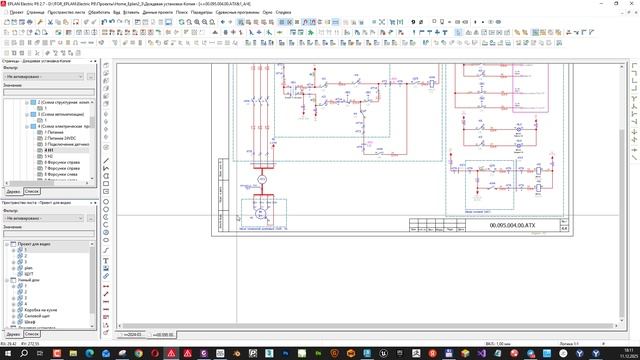Click the Cut scissors icon
This screenshot has width=640, height=360.
pos(50,22)
